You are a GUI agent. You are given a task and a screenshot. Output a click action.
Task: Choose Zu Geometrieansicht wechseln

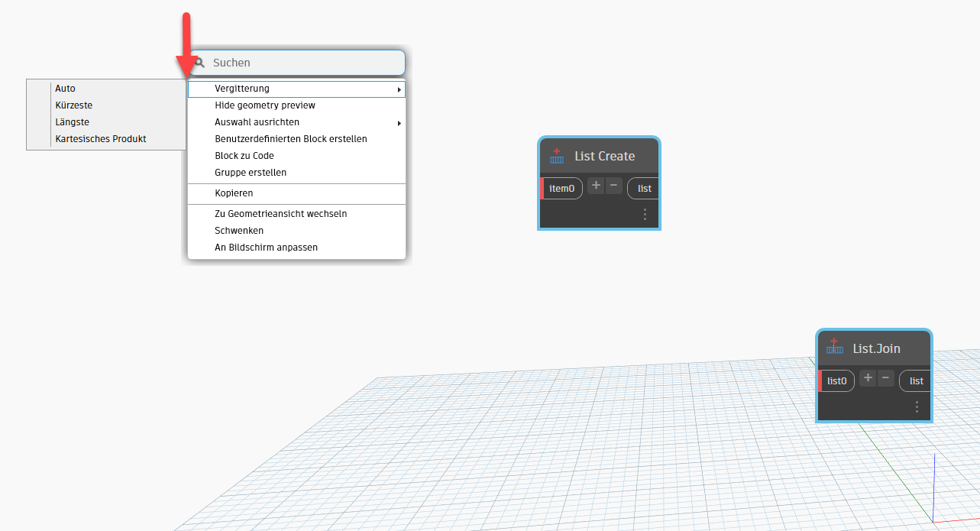296,214
